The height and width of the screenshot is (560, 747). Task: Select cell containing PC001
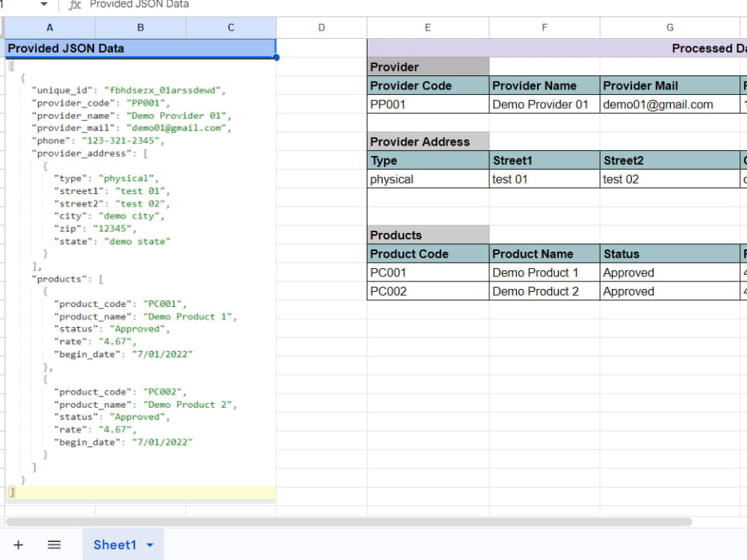[x=428, y=273]
